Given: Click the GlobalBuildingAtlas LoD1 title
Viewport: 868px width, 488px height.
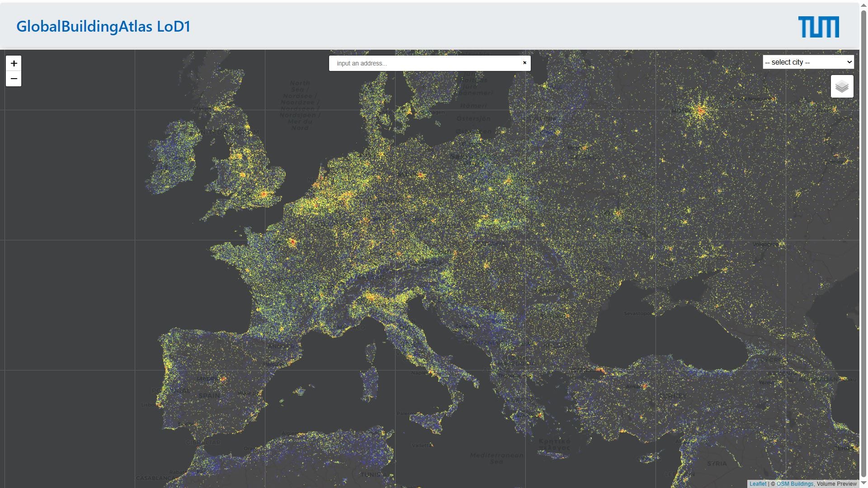Looking at the screenshot, I should coord(103,26).
